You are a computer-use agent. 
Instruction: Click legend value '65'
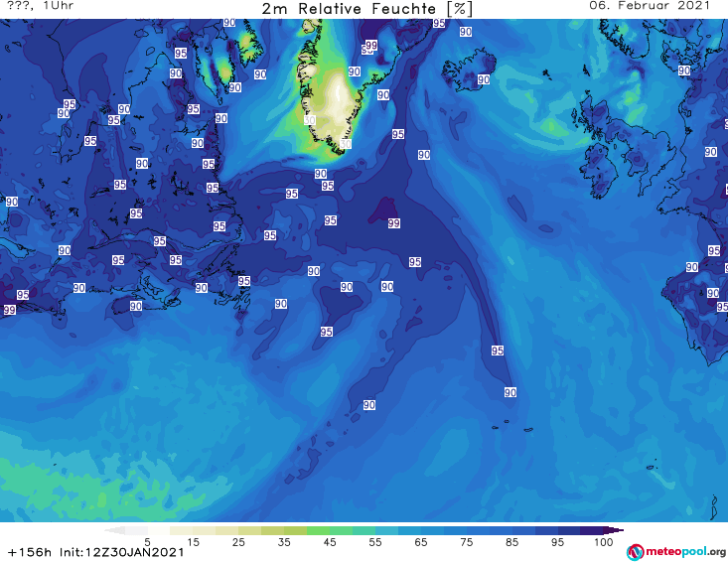421,542
